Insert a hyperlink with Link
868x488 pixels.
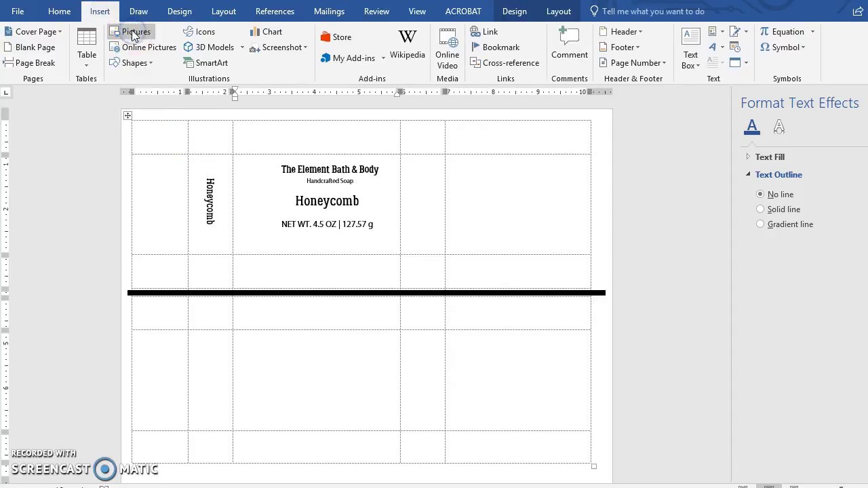[x=484, y=32]
